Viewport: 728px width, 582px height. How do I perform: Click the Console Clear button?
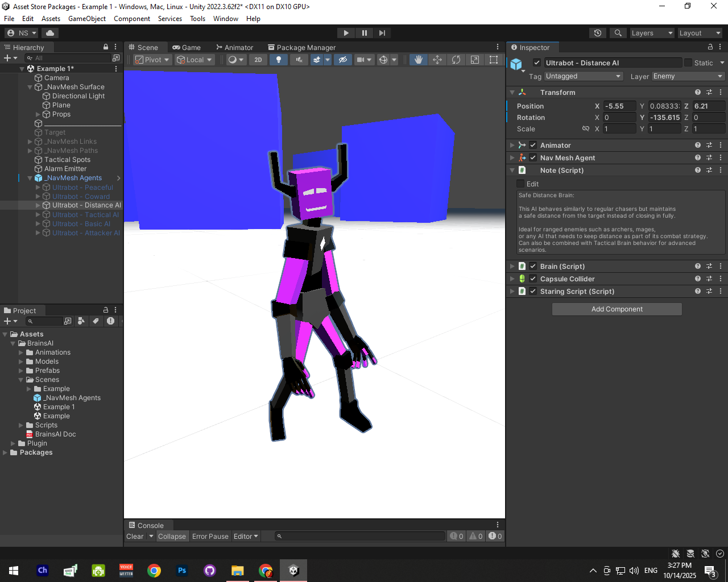point(135,536)
